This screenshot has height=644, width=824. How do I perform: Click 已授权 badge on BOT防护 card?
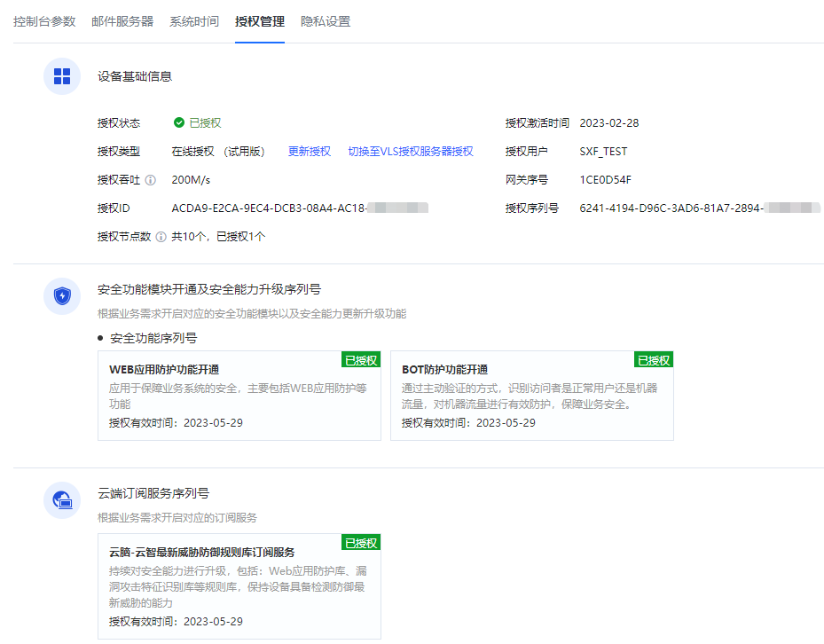(x=654, y=360)
